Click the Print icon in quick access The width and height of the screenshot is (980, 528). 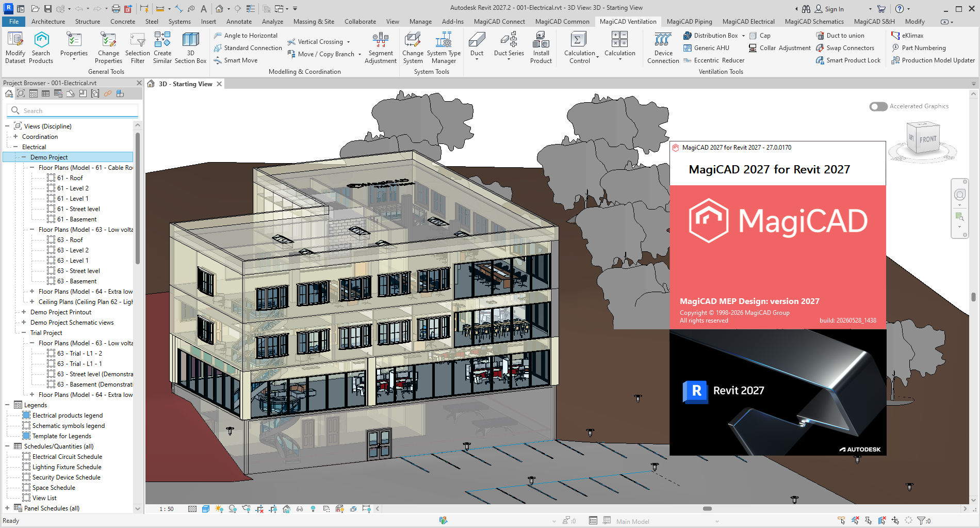tap(116, 9)
